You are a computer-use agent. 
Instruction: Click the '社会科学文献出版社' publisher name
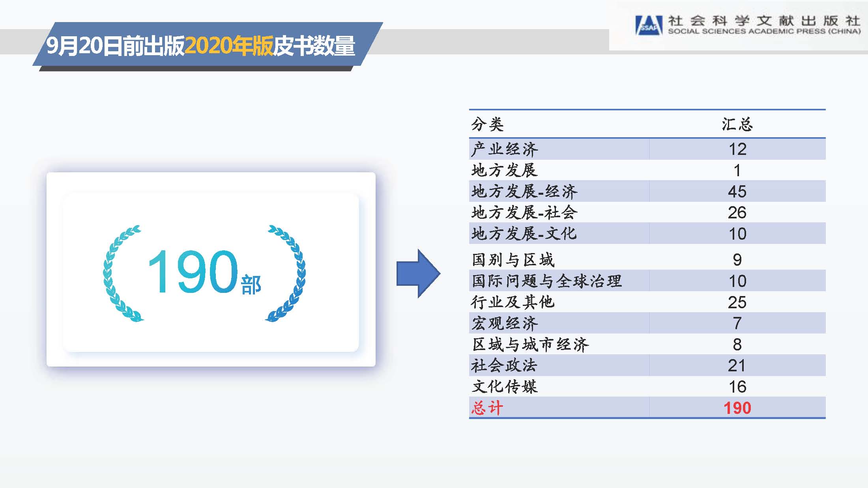(x=764, y=21)
